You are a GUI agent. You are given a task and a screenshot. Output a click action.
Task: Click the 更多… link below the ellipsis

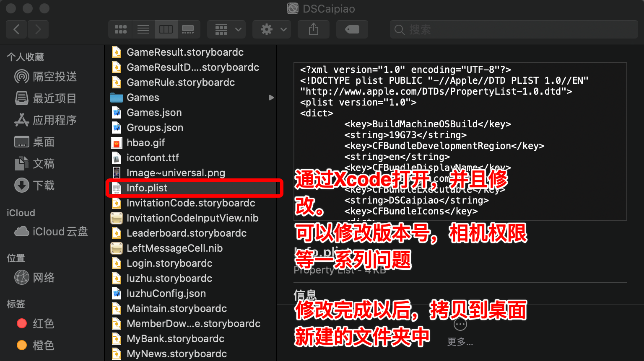(460, 342)
